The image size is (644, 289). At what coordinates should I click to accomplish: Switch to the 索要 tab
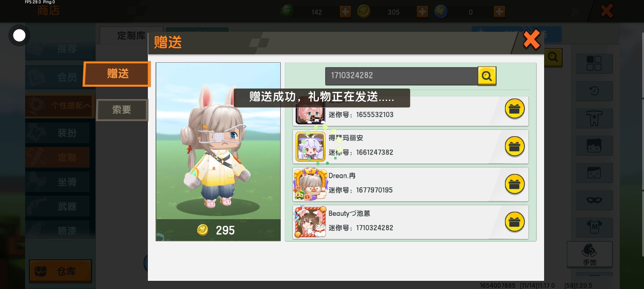(122, 110)
